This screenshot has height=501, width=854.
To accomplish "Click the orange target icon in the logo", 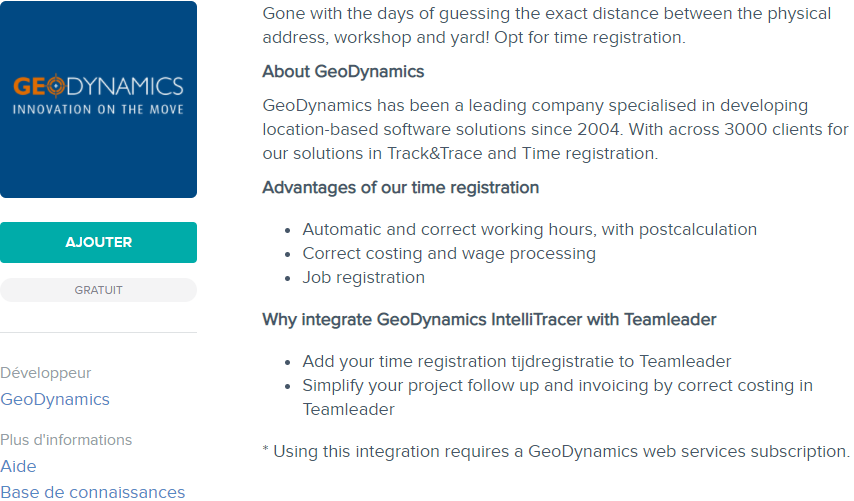I will point(53,86).
